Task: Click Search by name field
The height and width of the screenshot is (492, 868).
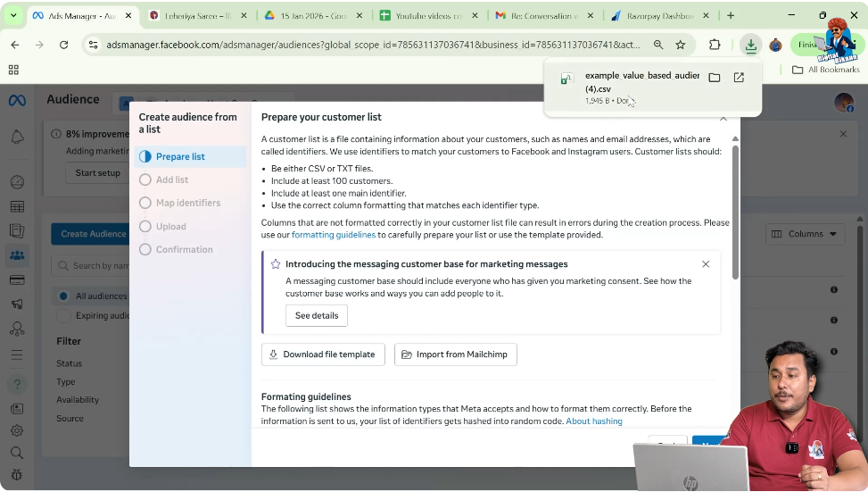Action: coord(91,266)
